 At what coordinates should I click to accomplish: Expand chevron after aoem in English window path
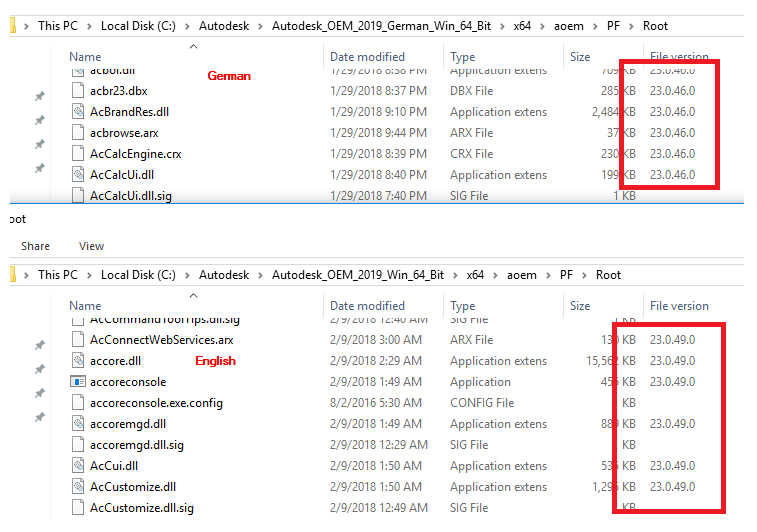[548, 275]
